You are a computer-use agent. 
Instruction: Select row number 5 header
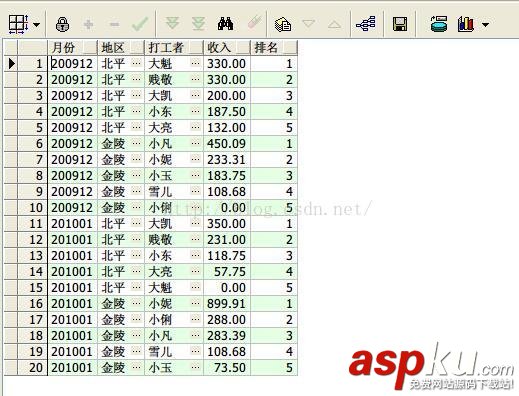33,127
